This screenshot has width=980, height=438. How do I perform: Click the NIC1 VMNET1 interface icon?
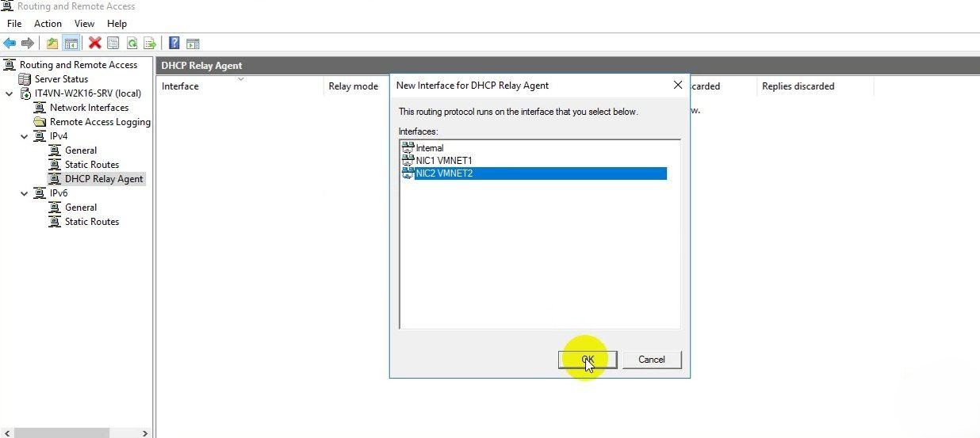(408, 160)
